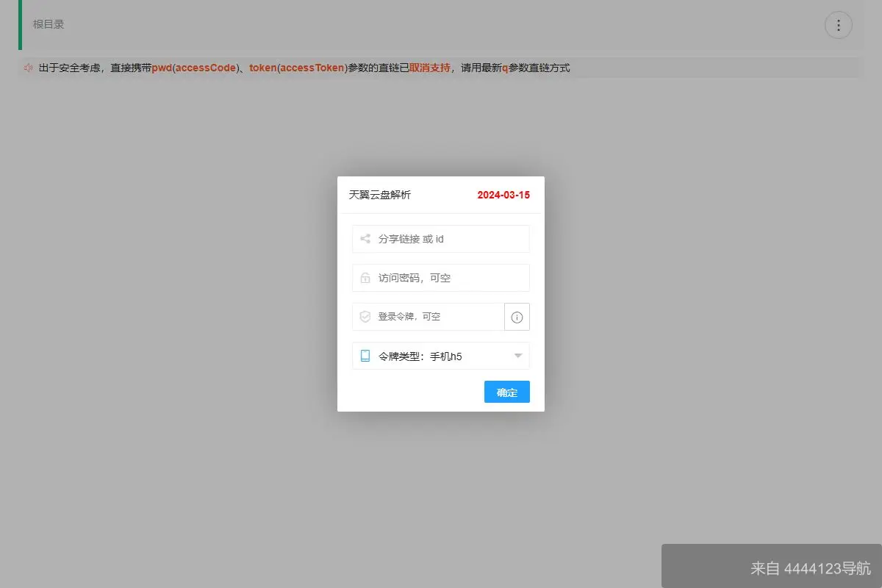Click the red 2024-03-15 date label

pyautogui.click(x=503, y=195)
